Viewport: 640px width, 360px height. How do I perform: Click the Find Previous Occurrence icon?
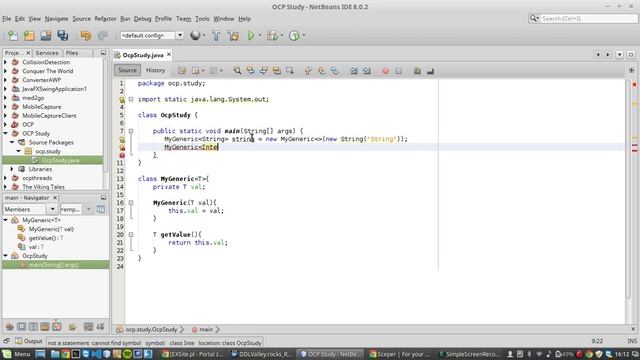[250, 71]
